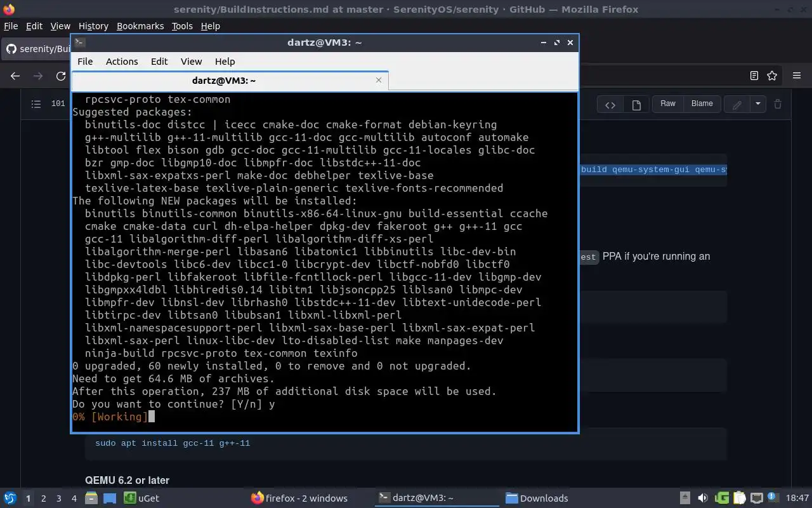
Task: Open the File menu in the terminal window
Action: (x=85, y=62)
